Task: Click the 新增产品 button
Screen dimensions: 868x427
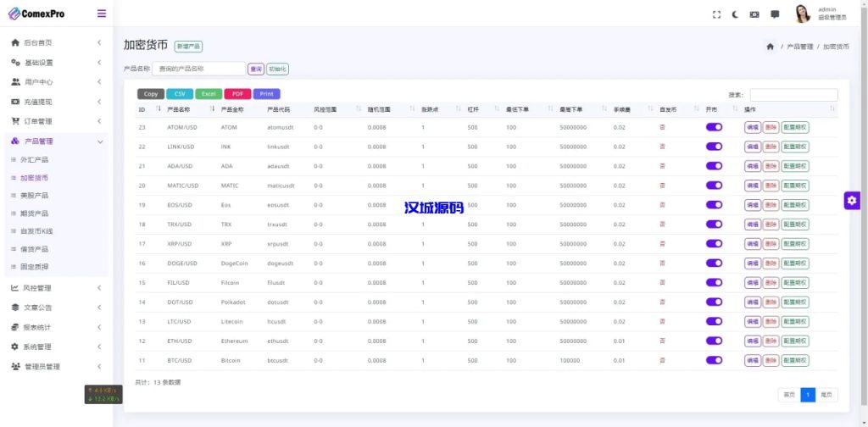Action: [188, 47]
